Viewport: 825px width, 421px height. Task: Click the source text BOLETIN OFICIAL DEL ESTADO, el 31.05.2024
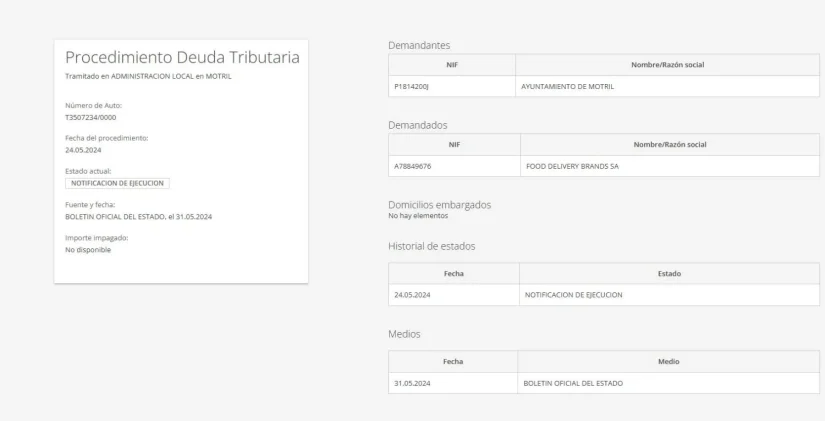tap(138, 217)
